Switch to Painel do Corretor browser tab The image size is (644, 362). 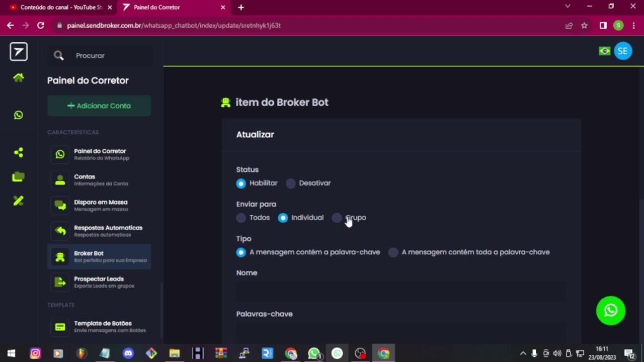tap(174, 8)
